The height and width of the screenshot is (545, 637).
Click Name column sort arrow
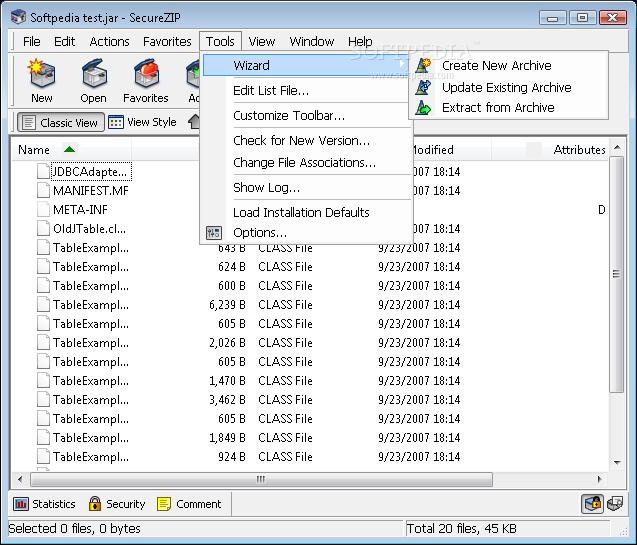(x=69, y=149)
